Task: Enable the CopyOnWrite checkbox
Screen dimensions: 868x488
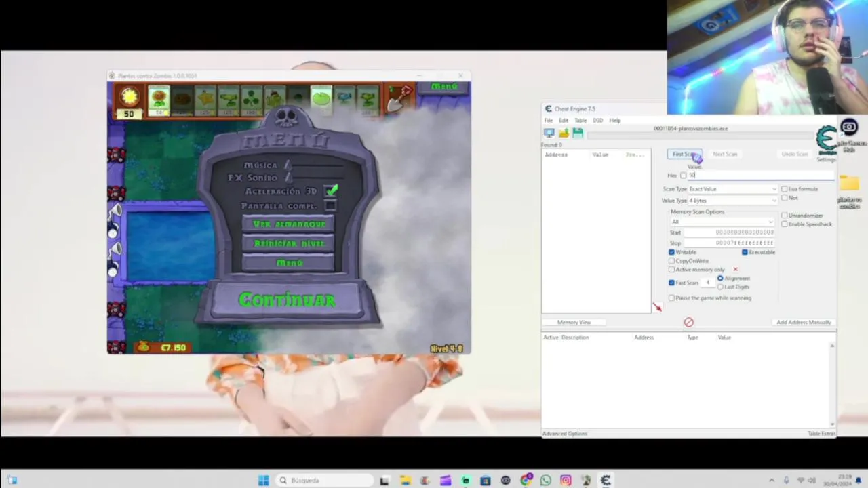Action: (x=671, y=261)
